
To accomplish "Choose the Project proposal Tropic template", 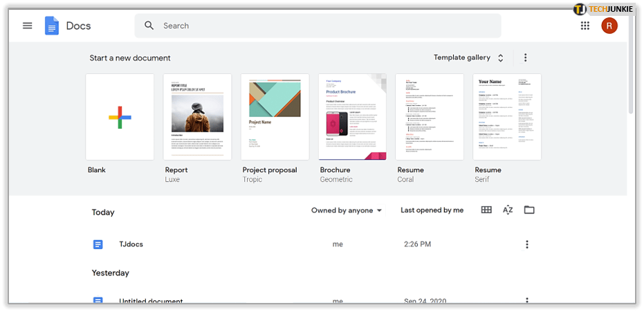I will [x=275, y=117].
